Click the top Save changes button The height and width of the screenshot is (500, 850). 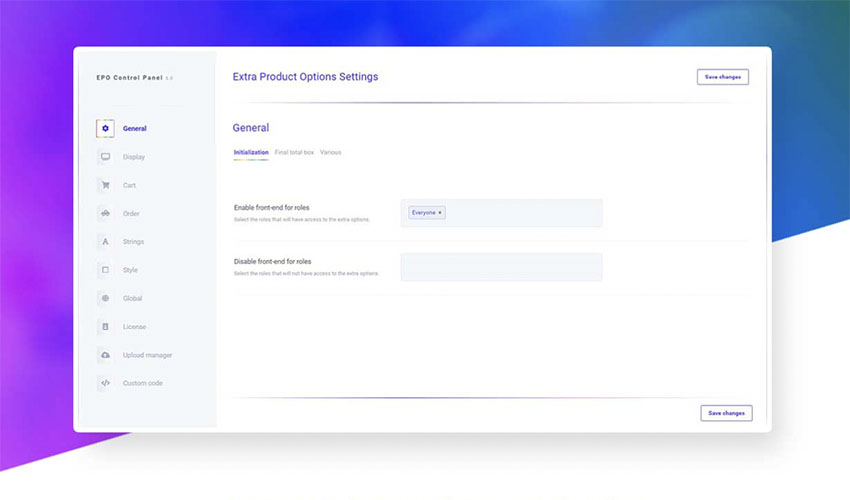click(x=723, y=77)
